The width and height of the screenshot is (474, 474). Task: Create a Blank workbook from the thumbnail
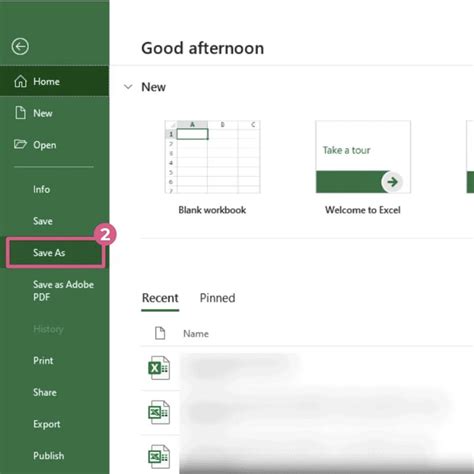point(212,157)
